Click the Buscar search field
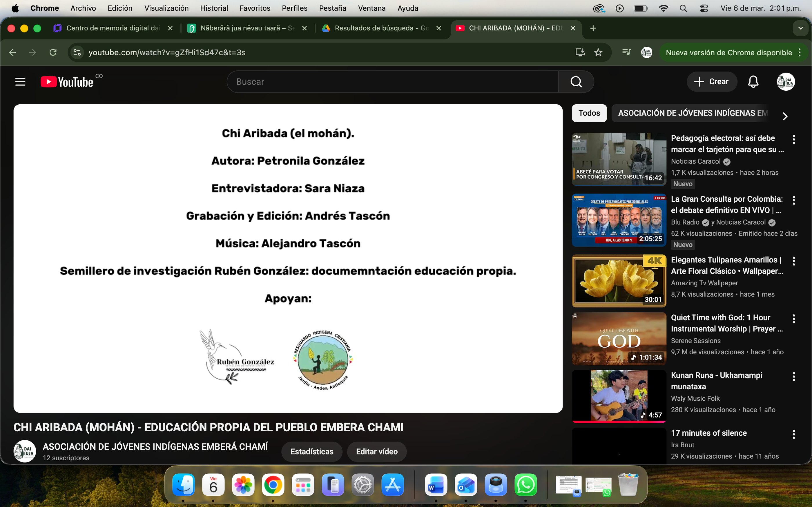The image size is (812, 507). click(x=393, y=81)
